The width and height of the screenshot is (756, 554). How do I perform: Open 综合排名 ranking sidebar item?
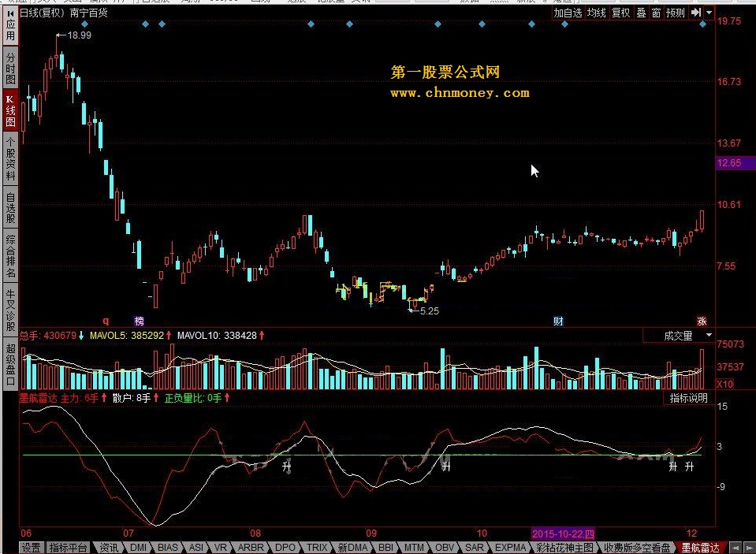coord(10,256)
